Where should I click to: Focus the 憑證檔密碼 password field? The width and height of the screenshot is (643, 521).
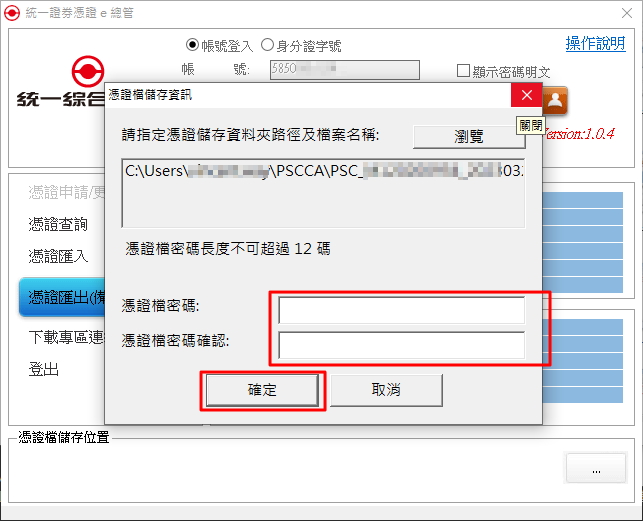coord(401,310)
